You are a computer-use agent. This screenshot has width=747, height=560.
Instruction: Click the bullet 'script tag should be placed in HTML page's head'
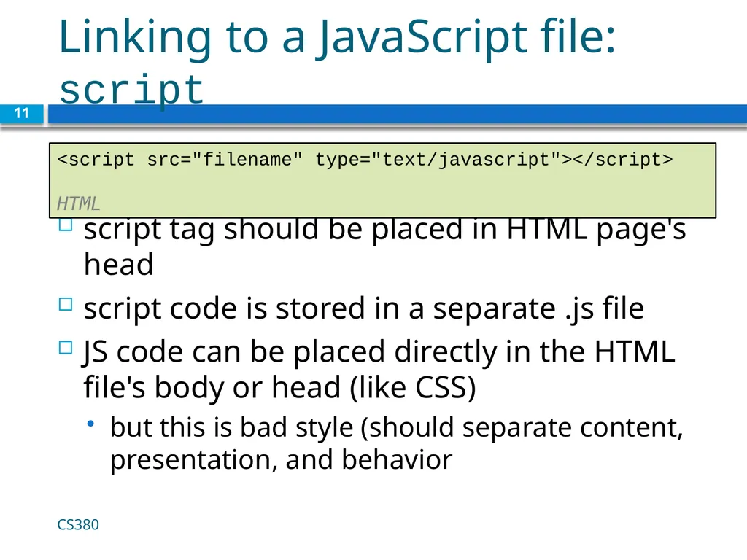[x=384, y=246]
